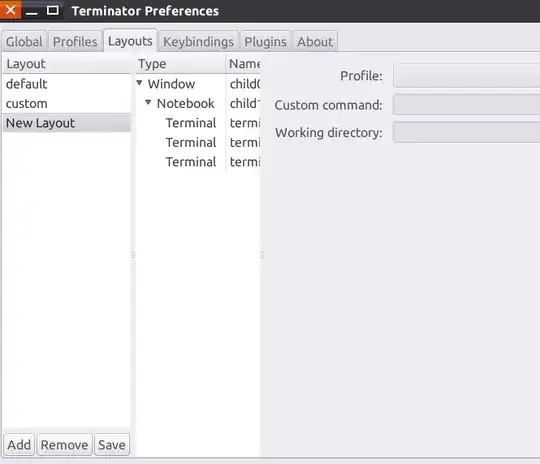Click the Working directory field
The height and width of the screenshot is (464, 540).
[x=466, y=132]
